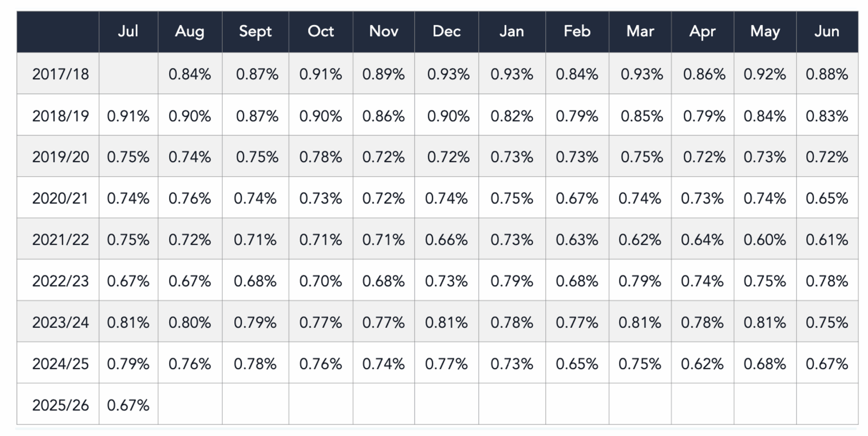The height and width of the screenshot is (436, 868).
Task: Click the 2022/23 Oct cell 0.70%
Action: [x=320, y=281]
